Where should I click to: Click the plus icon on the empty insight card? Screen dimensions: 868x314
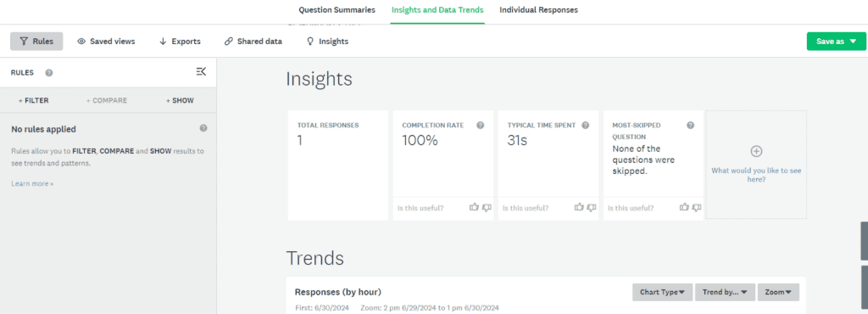tap(756, 151)
